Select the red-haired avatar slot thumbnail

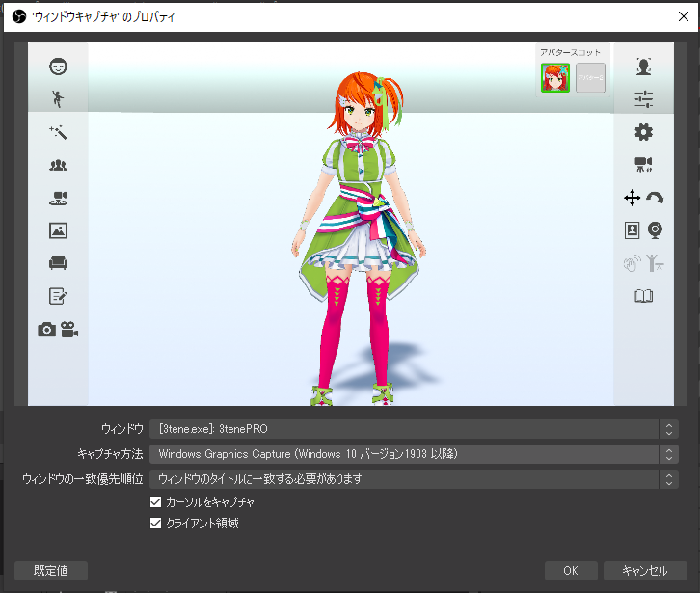(555, 78)
